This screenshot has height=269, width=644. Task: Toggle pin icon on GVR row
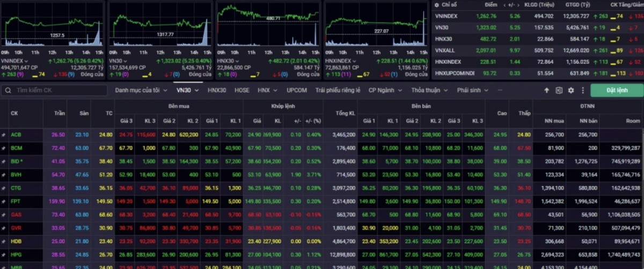point(4,228)
